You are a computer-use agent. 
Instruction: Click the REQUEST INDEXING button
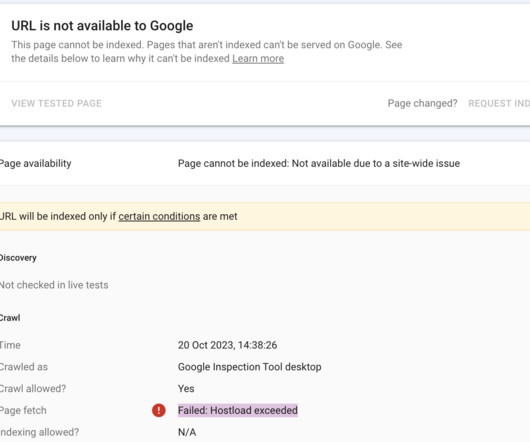click(499, 103)
